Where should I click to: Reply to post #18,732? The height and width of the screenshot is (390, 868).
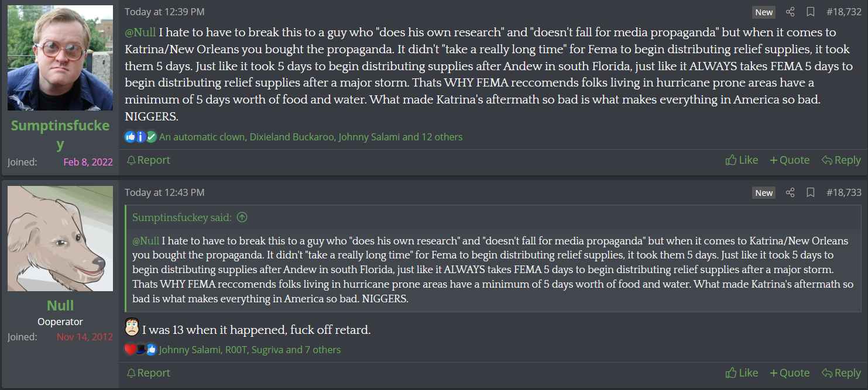pyautogui.click(x=841, y=160)
